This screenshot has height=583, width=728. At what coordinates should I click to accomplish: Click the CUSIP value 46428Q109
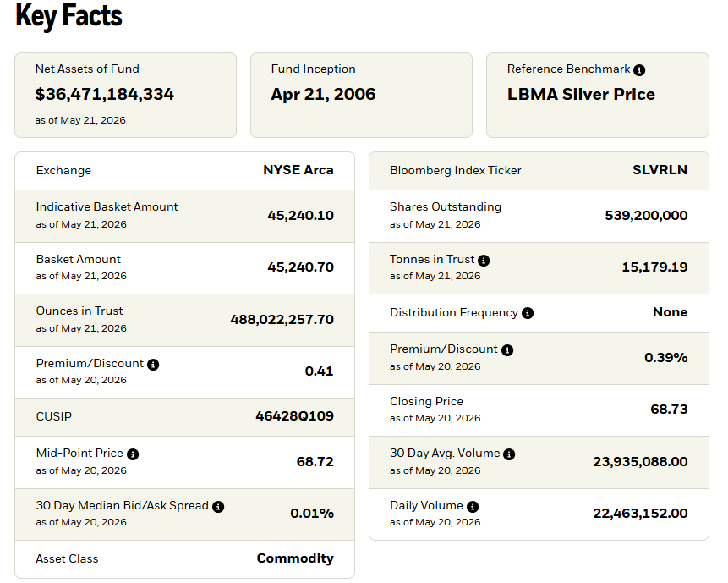[x=294, y=415]
